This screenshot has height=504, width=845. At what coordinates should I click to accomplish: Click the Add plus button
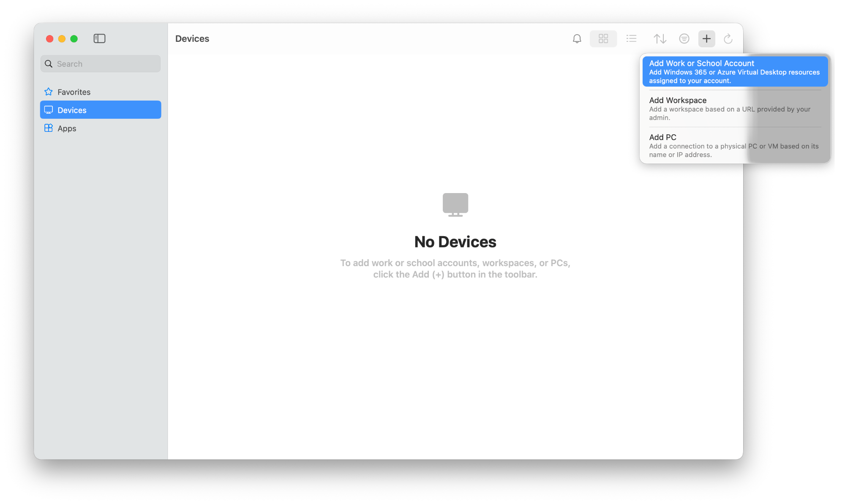pos(706,39)
